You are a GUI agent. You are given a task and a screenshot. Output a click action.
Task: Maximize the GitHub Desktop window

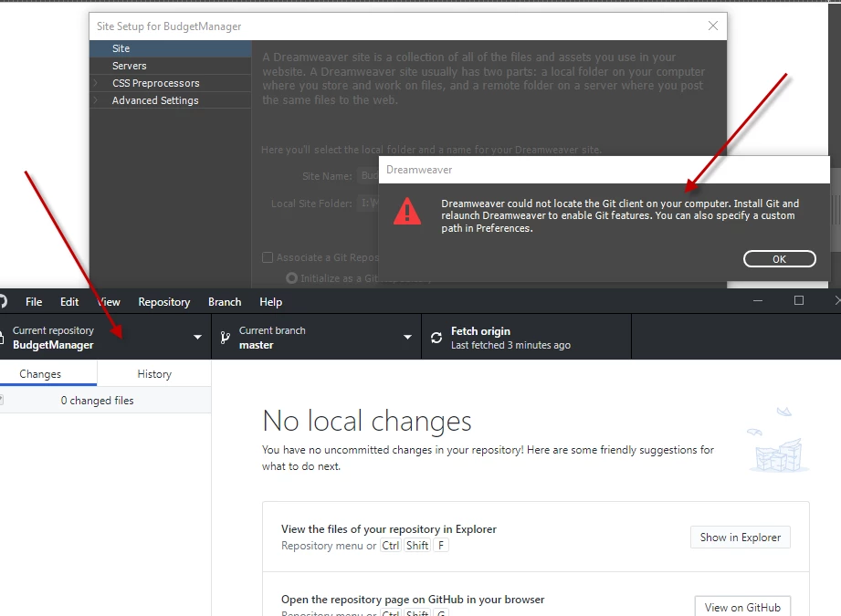tap(799, 301)
